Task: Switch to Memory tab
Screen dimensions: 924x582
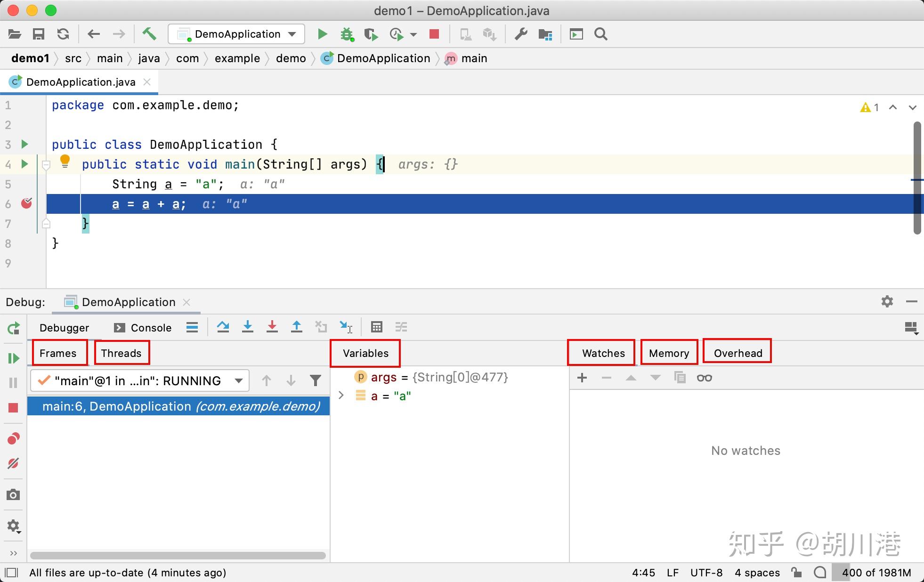Action: [x=669, y=353]
